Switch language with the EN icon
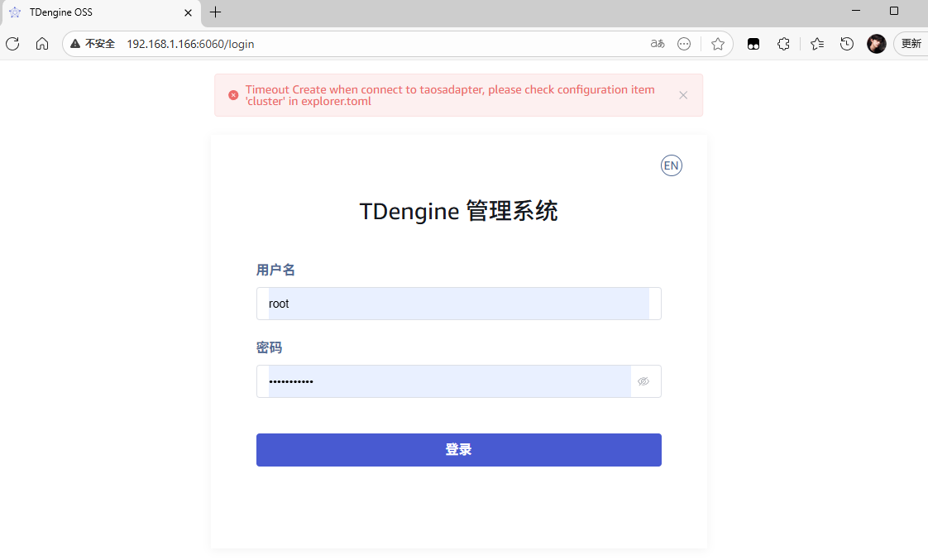Screen dimensions: 928x560 671,165
